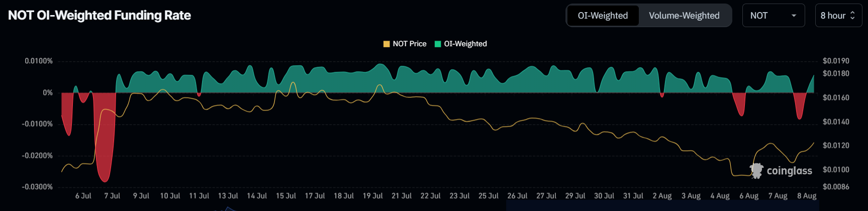Open the NOT coin selector dropdown
This screenshot has width=868, height=211.
(x=773, y=16)
